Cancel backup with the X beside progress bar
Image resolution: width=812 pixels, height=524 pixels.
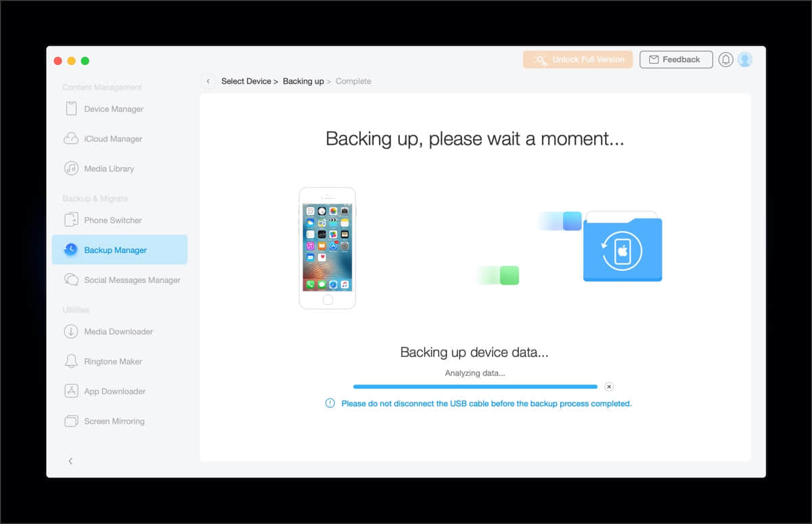coord(609,387)
